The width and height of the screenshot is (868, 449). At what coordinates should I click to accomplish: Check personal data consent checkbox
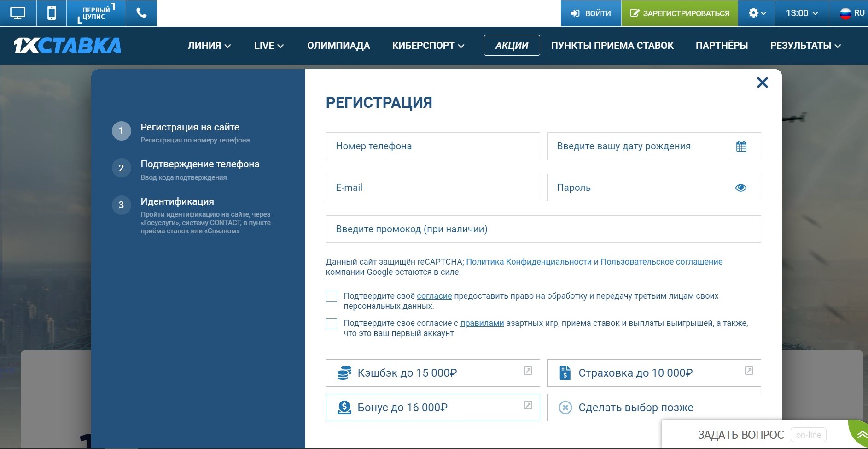(x=332, y=296)
